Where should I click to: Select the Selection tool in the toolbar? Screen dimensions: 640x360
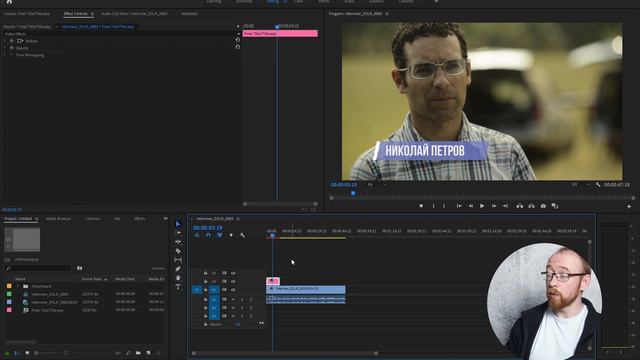178,224
